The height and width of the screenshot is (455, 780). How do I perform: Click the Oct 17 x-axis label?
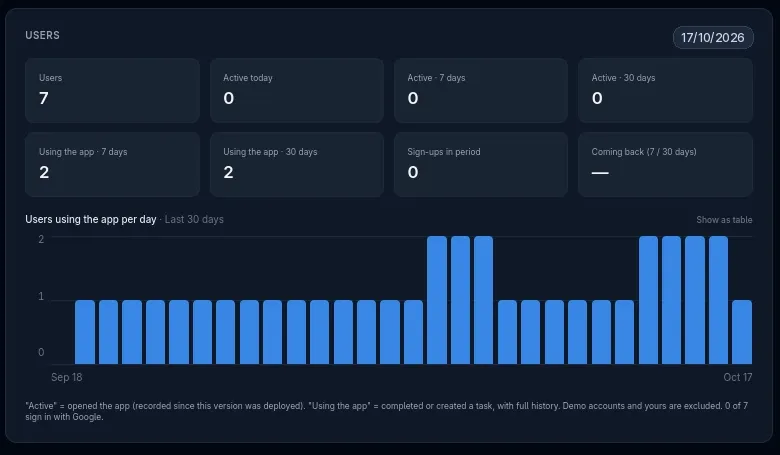tap(738, 377)
